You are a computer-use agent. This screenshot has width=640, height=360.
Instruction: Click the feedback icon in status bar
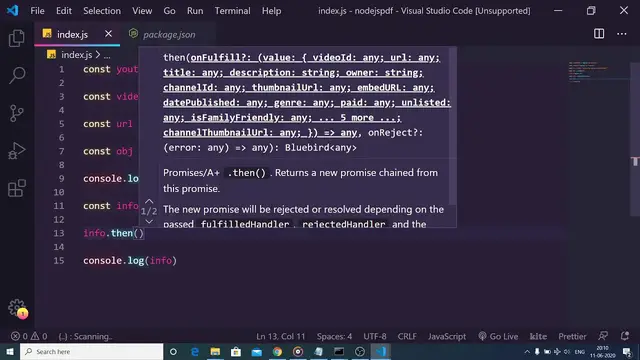tap(603, 336)
